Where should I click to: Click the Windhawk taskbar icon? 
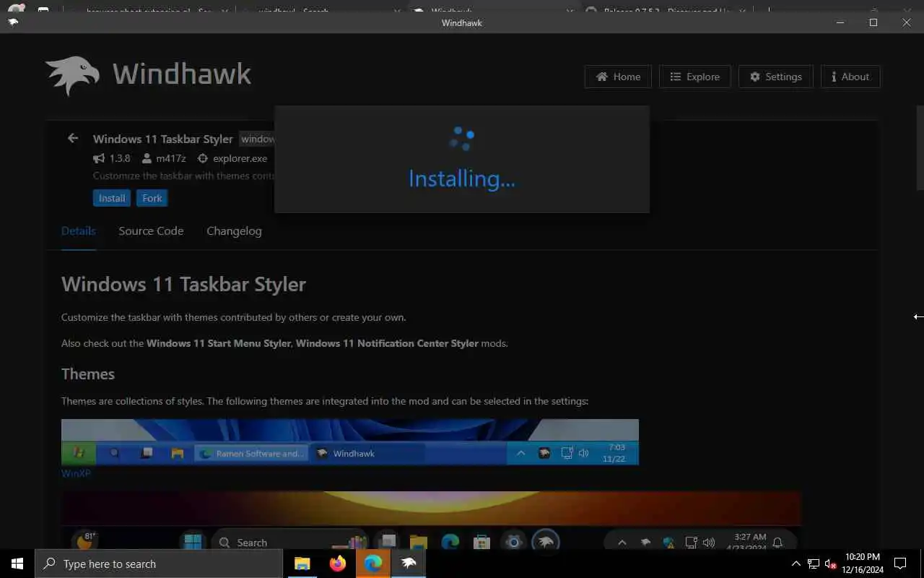409,564
